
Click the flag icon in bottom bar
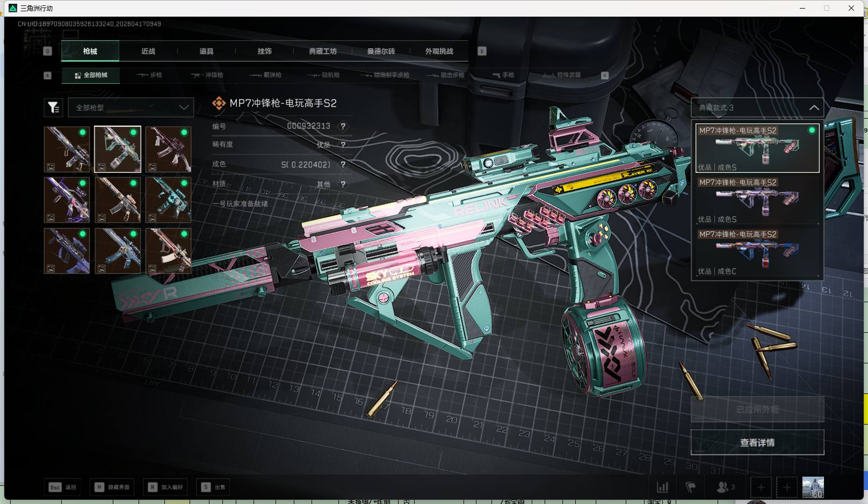(691, 487)
